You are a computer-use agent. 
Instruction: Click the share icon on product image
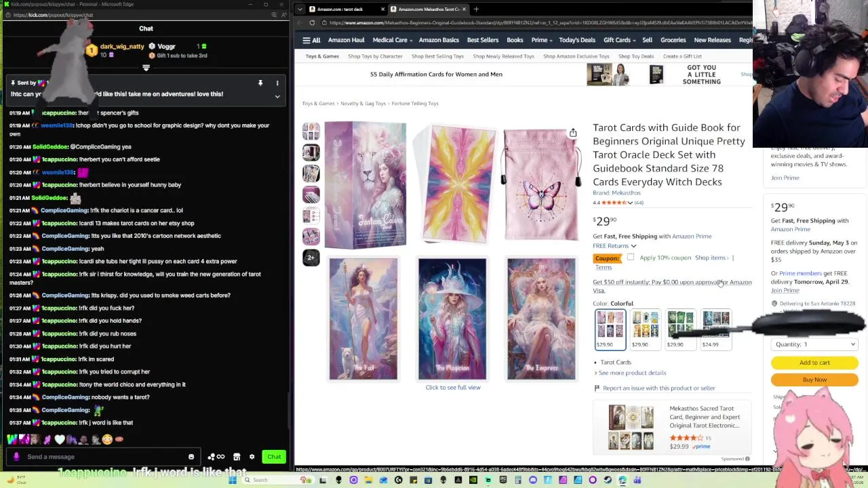[x=573, y=133]
